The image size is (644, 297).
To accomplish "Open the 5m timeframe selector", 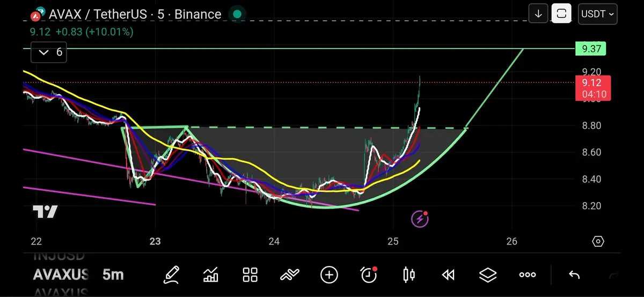I will (x=113, y=275).
